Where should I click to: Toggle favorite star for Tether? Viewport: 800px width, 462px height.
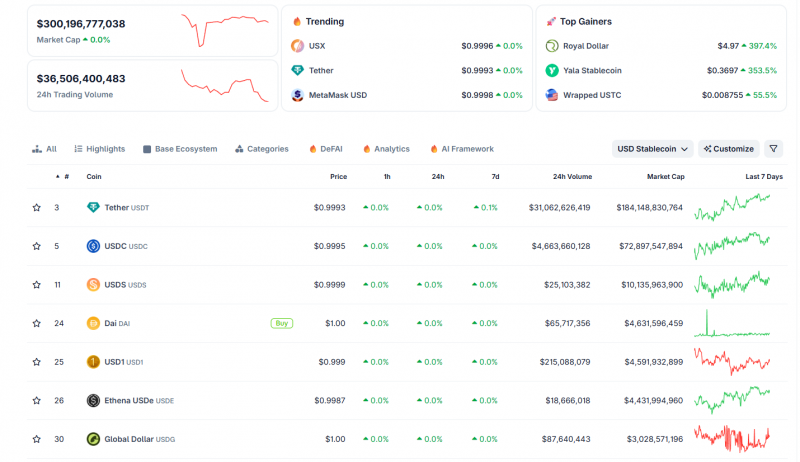click(x=37, y=208)
